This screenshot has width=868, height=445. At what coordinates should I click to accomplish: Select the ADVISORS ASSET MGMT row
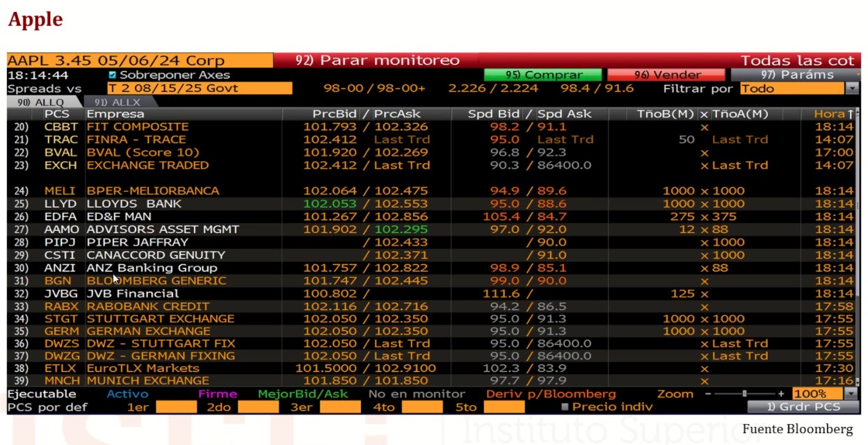431,229
